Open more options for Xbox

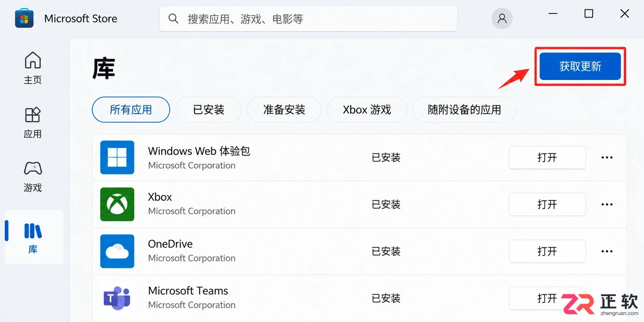pos(607,204)
